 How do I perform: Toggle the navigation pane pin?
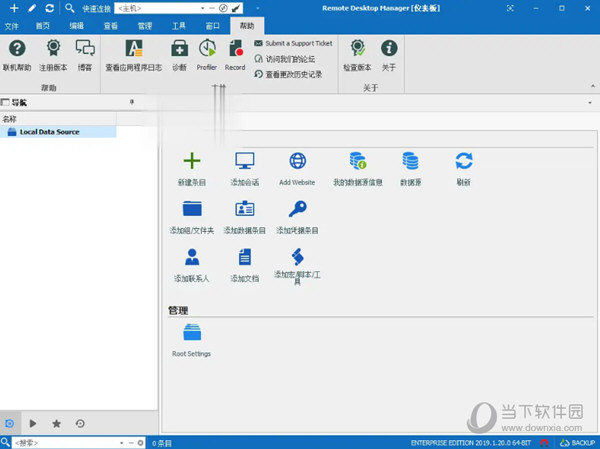[132, 102]
